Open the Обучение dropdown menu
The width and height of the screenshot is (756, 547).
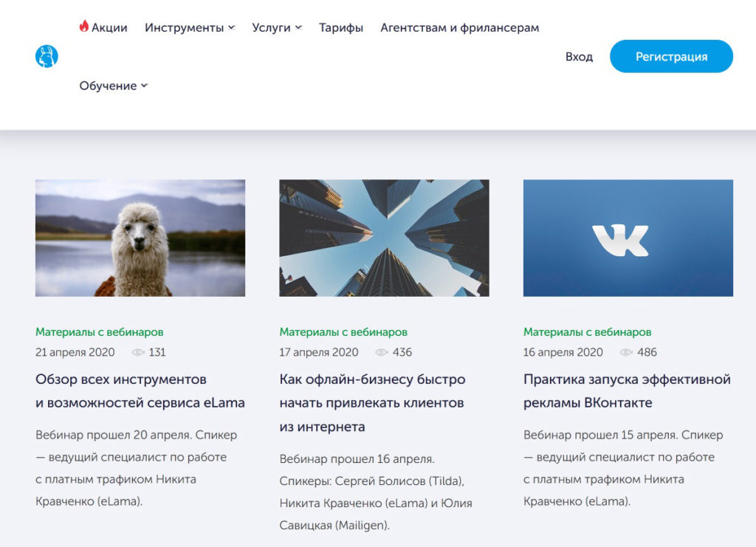pos(114,86)
